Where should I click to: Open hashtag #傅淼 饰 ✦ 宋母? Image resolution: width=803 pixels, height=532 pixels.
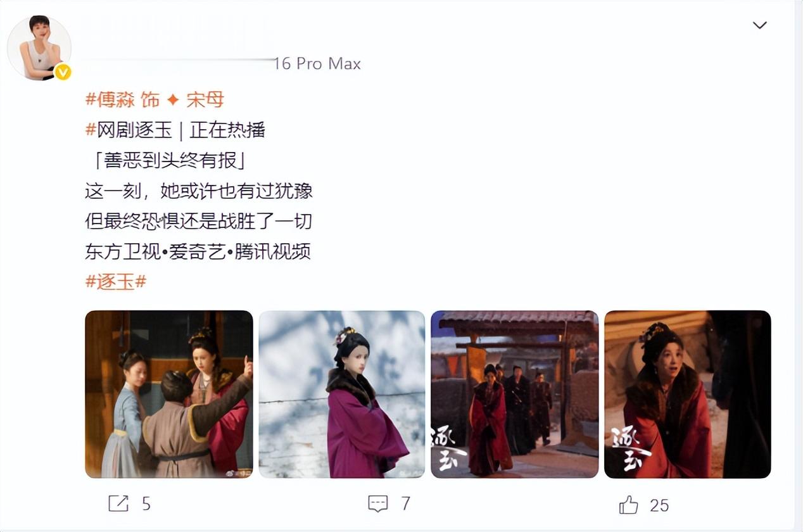click(155, 99)
